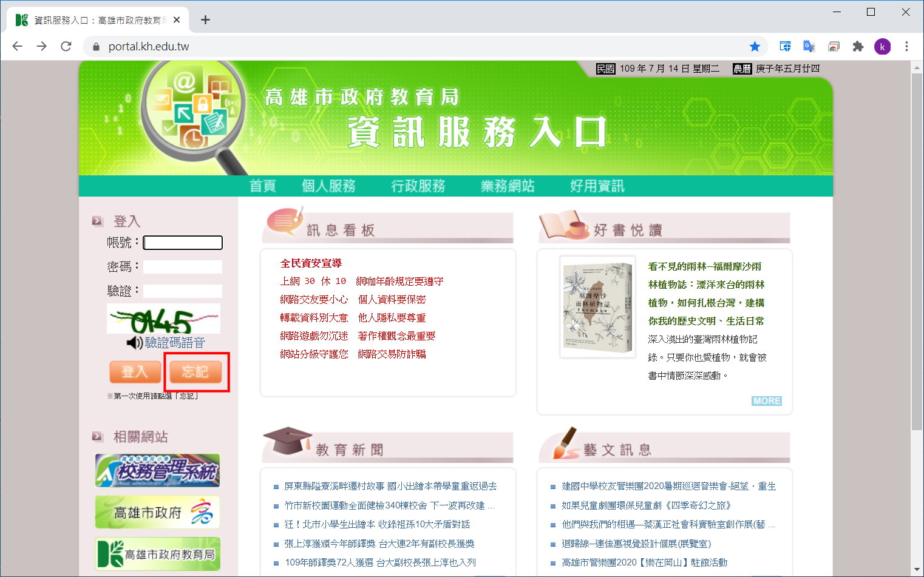Bookmark this page using the star icon
Viewport: 924px width, 577px height.
755,46
